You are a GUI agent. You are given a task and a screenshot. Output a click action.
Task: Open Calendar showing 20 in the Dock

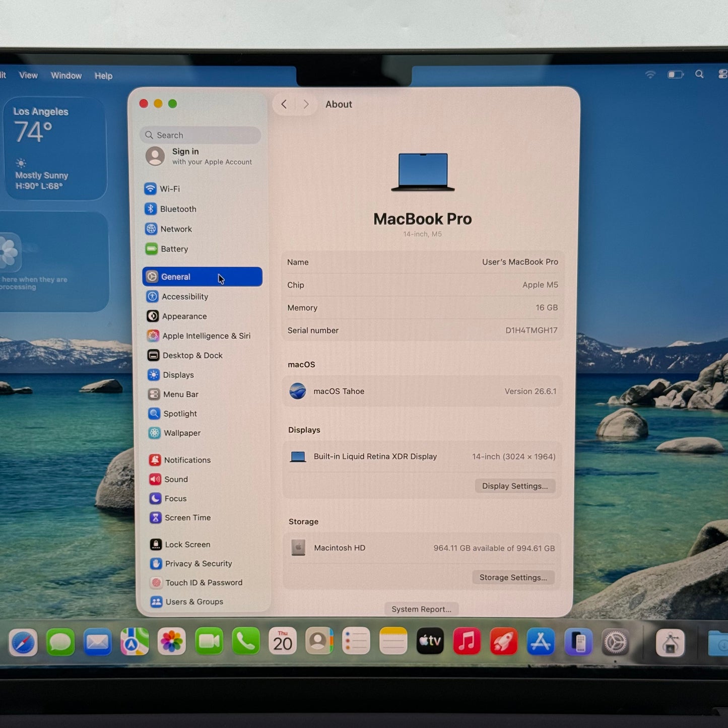click(x=283, y=641)
